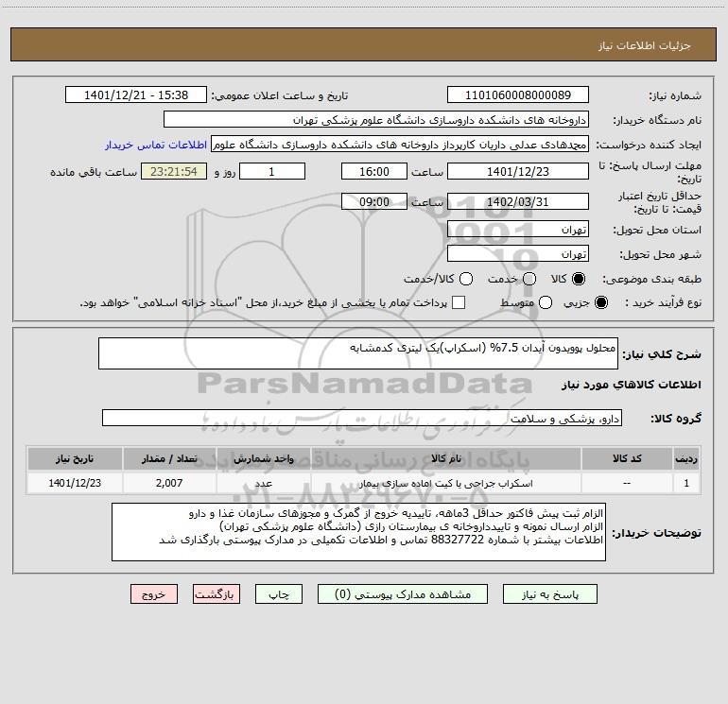Click the deadline hour field 16:00
728x704 pixels.
pyautogui.click(x=374, y=171)
